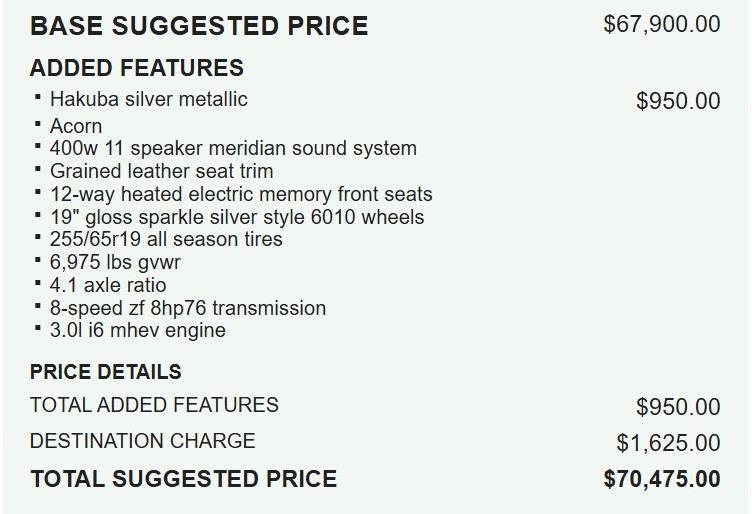Select the $1,625.00 destination charge amount
Screen dimensions: 752x514
[668, 443]
